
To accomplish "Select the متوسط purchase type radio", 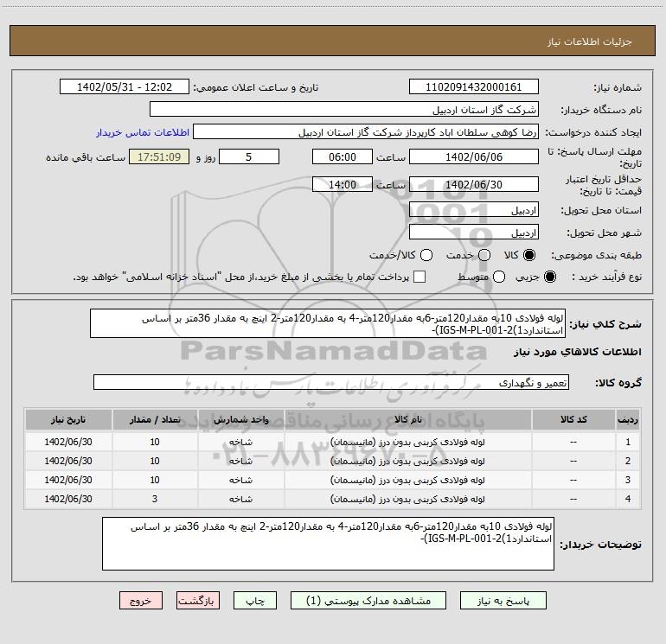I will pyautogui.click(x=499, y=277).
